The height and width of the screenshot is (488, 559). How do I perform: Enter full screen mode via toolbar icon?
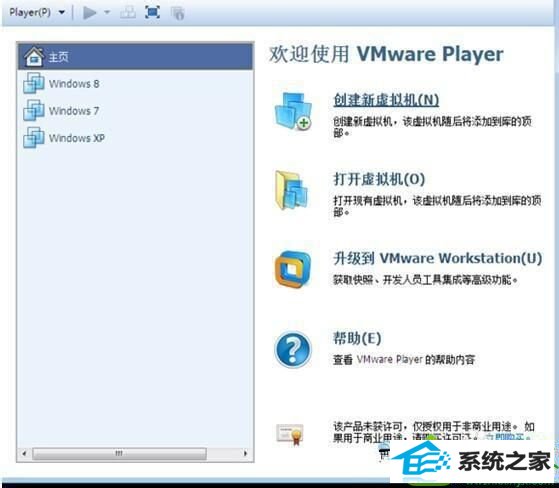coord(153,12)
